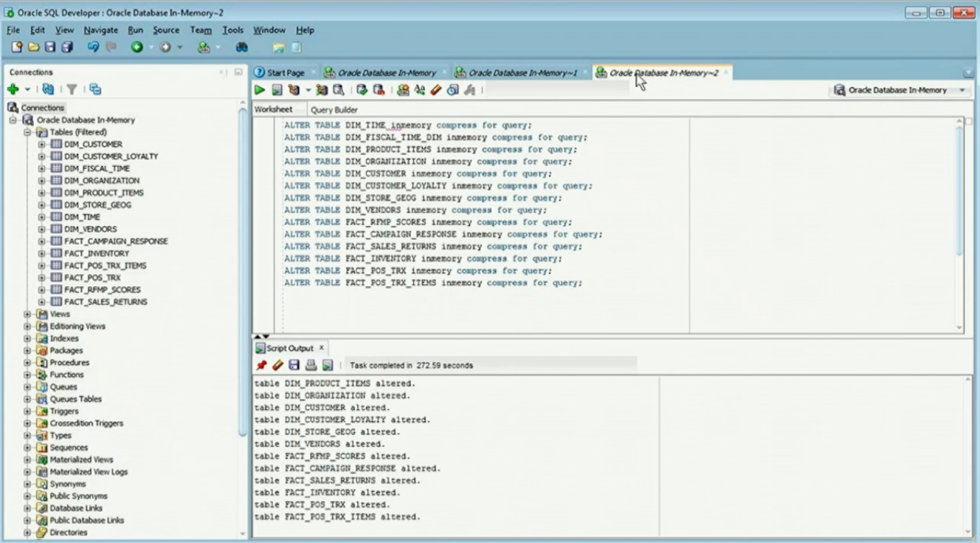Open the Explain Plan dropdown arrow
The height and width of the screenshot is (543, 980).
coord(308,91)
